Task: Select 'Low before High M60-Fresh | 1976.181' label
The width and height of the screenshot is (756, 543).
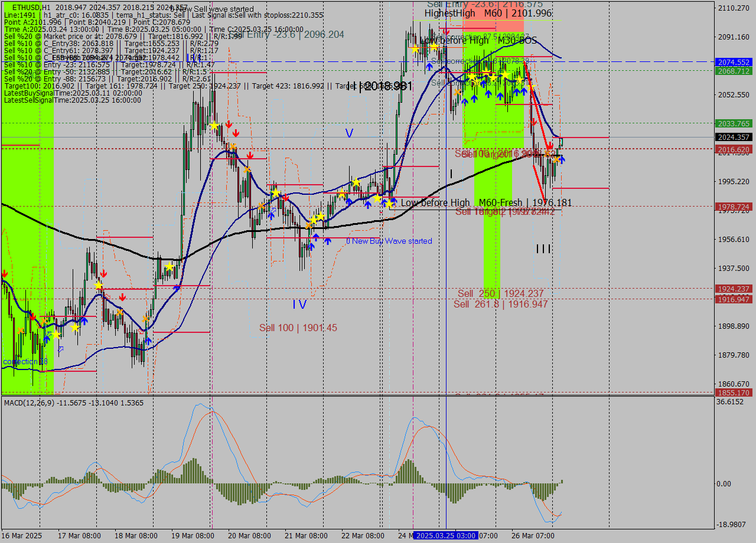Action: point(486,202)
